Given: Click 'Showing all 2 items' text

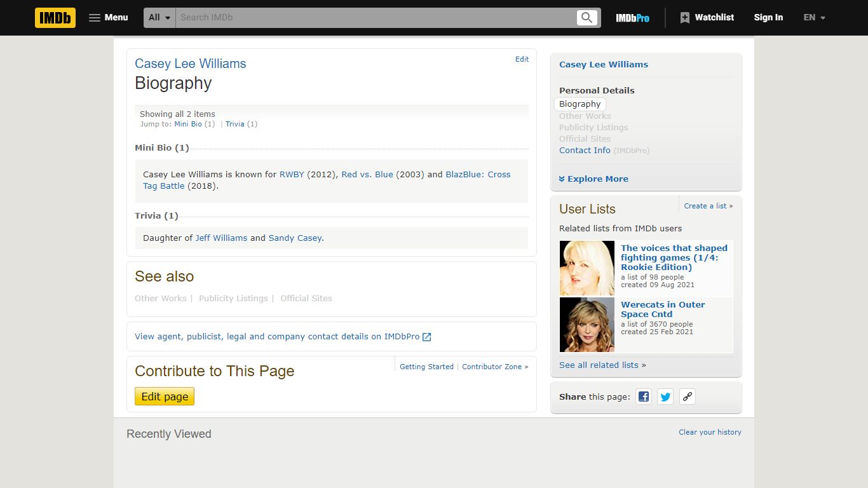Looking at the screenshot, I should pos(177,114).
